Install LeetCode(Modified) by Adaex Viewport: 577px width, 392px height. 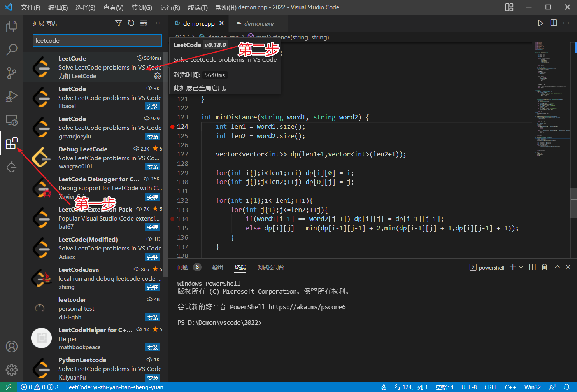click(x=153, y=257)
